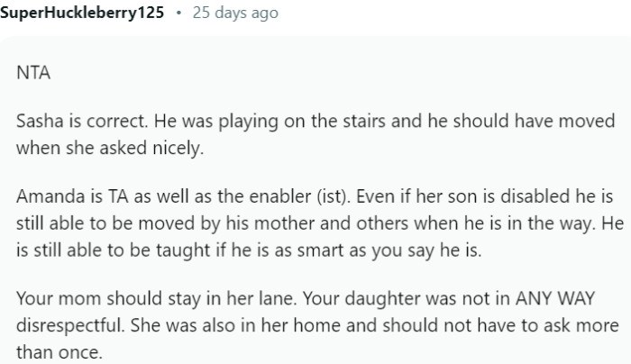Click the line "when she asked nicely."

110,148
